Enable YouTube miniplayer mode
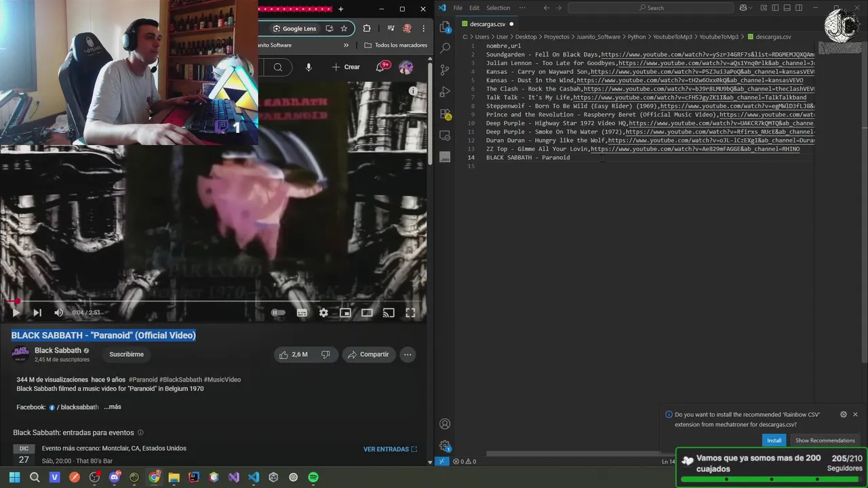Viewport: 868px width, 488px height. [345, 312]
